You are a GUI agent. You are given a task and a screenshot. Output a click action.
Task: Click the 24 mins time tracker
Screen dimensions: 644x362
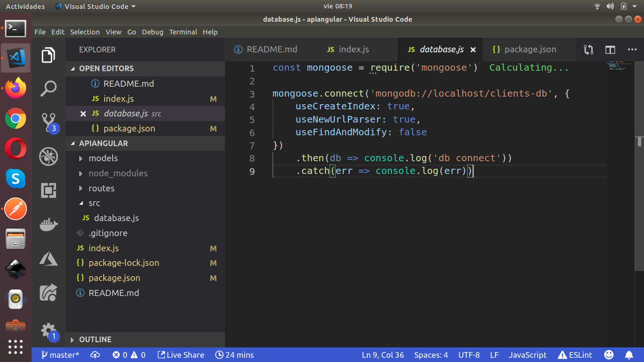click(234, 355)
